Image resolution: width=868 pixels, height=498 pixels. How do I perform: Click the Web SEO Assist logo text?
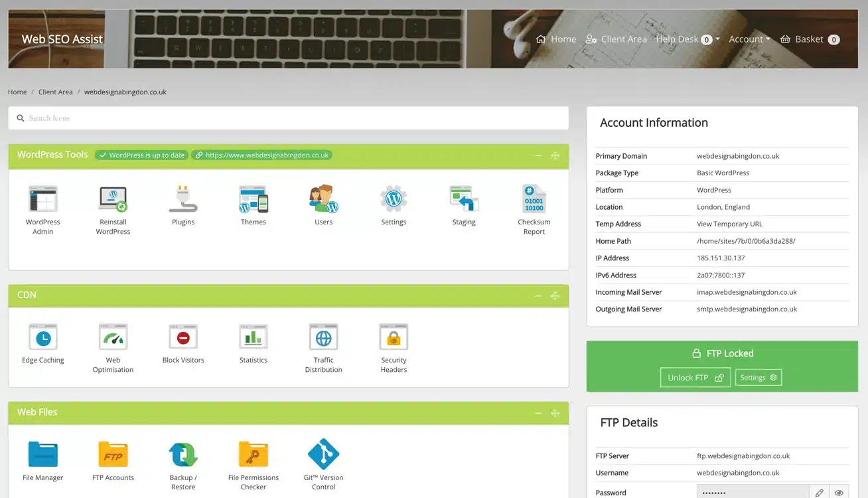tap(62, 39)
